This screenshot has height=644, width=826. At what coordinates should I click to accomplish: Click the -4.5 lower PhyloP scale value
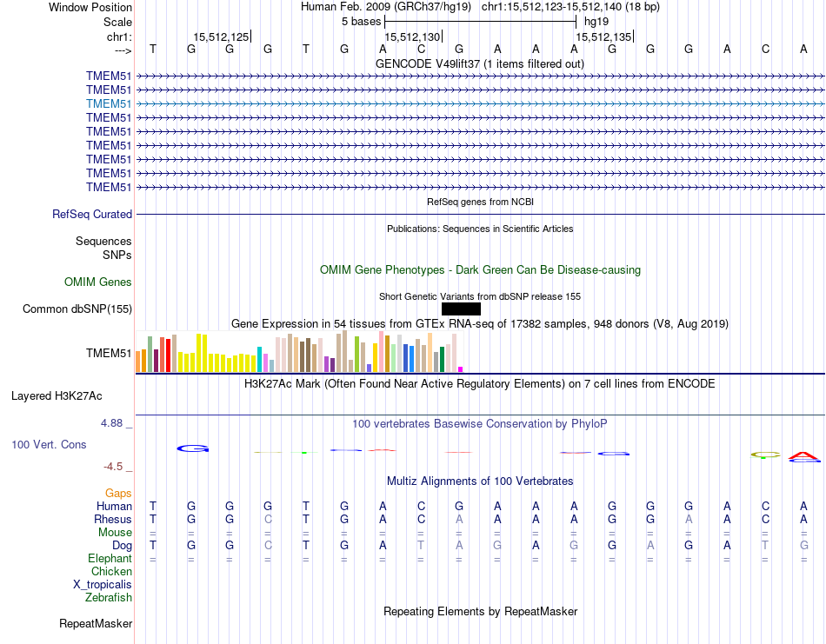point(113,467)
